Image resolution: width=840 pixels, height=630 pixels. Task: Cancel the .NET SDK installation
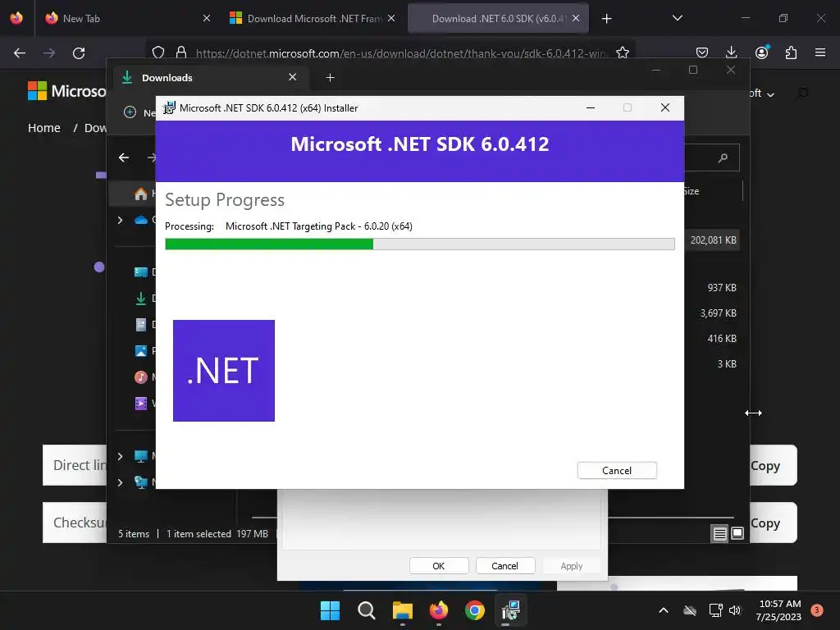617,470
